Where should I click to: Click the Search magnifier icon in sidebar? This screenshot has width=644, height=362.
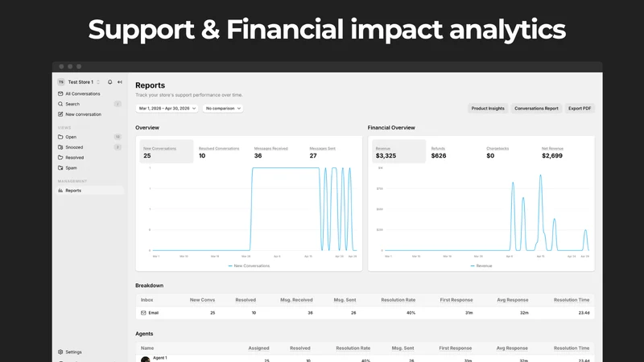60,104
